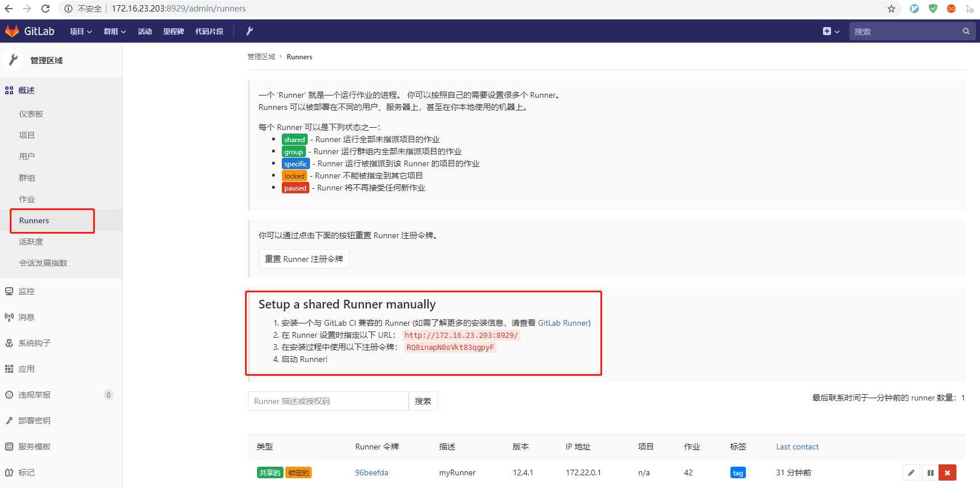Open runner token 96beefda link
This screenshot has height=488, width=980.
pyautogui.click(x=372, y=472)
